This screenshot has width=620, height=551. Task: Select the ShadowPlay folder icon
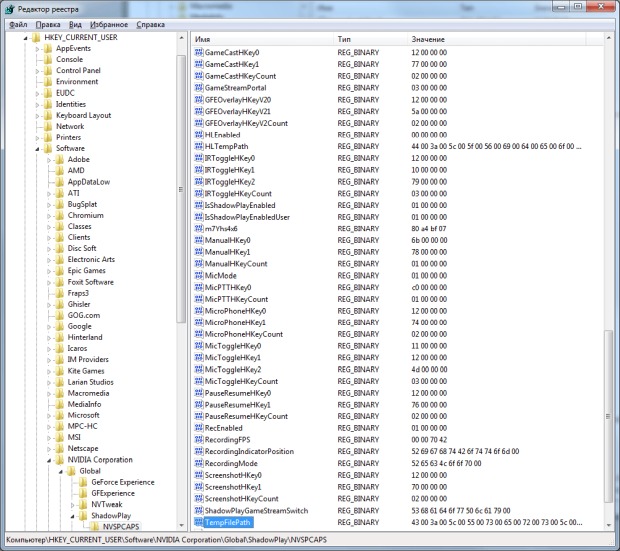click(83, 515)
